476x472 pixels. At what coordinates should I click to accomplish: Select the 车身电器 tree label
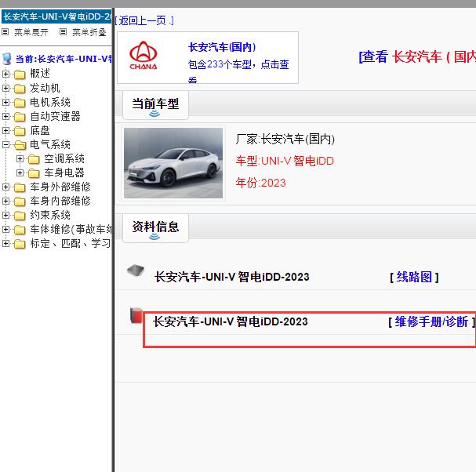tap(64, 172)
